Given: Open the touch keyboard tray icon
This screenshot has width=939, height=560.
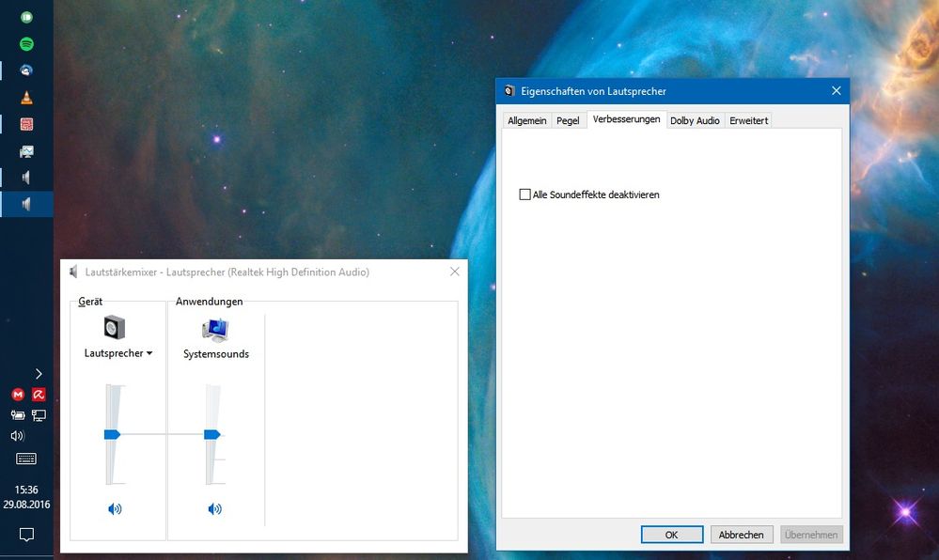Looking at the screenshot, I should (26, 459).
